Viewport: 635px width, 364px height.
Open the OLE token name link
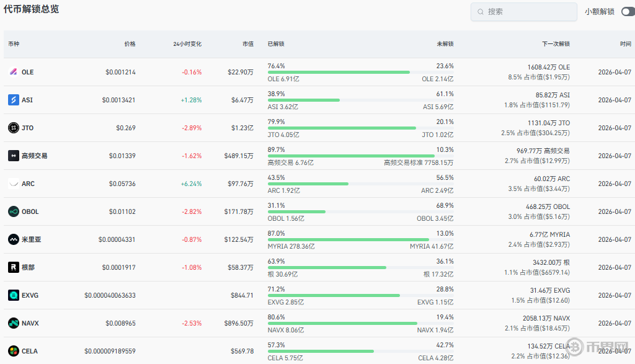[27, 72]
